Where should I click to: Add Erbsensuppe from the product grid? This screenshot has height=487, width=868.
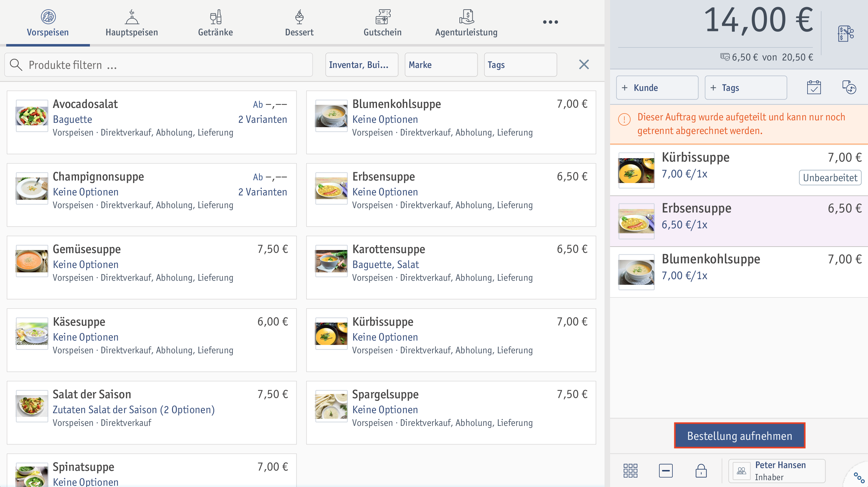pos(451,195)
